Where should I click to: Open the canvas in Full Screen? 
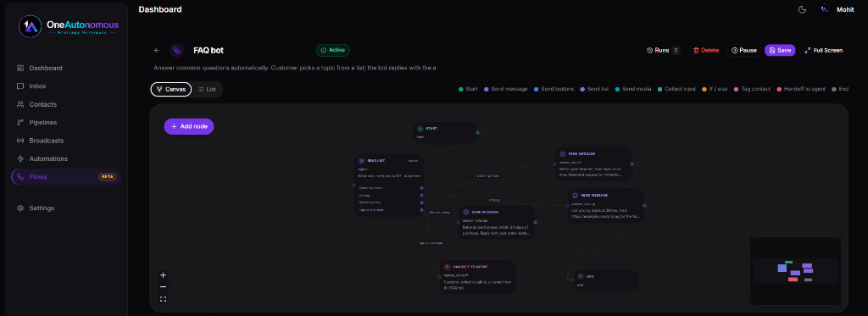(x=824, y=50)
